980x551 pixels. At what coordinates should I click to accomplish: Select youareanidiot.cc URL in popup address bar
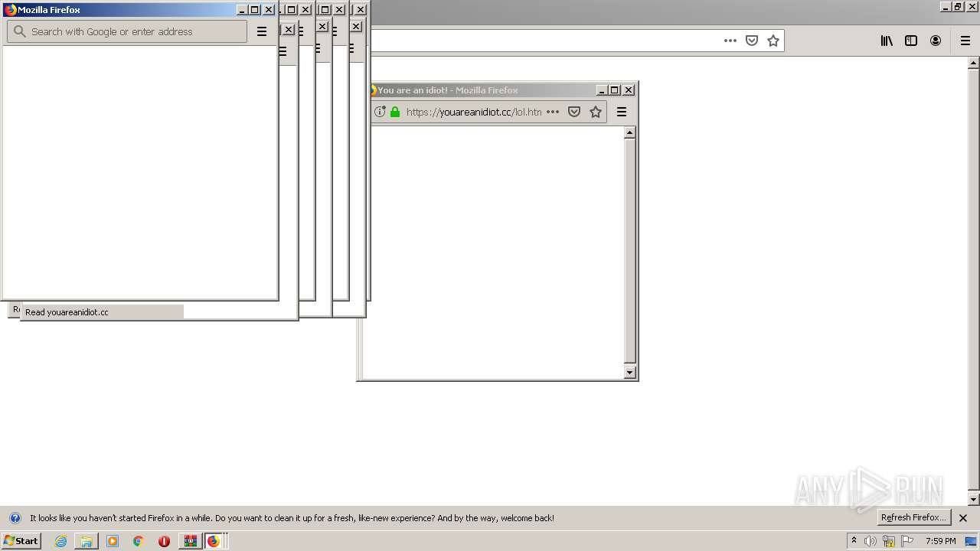point(474,112)
